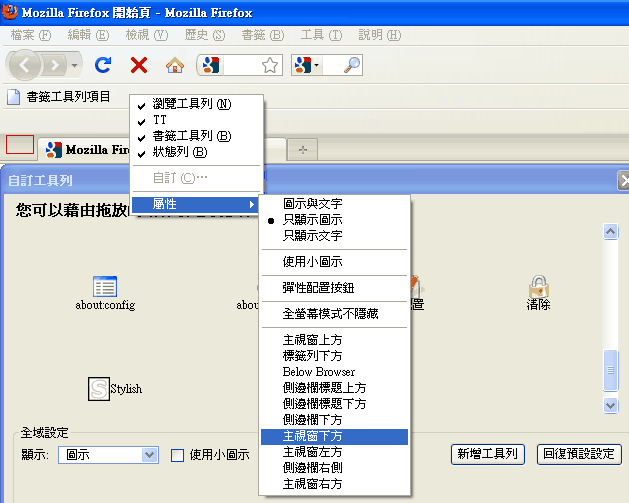Image resolution: width=629 pixels, height=503 pixels.
Task: Click the dialog scrollbar down arrow
Action: [x=611, y=405]
